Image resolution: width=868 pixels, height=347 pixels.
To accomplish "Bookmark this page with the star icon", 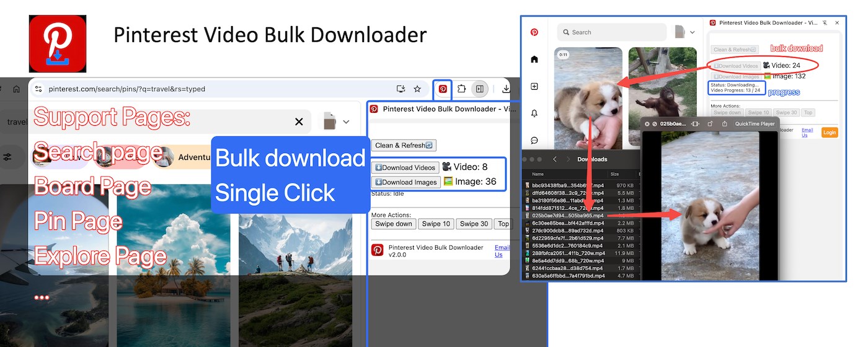I will [x=417, y=89].
